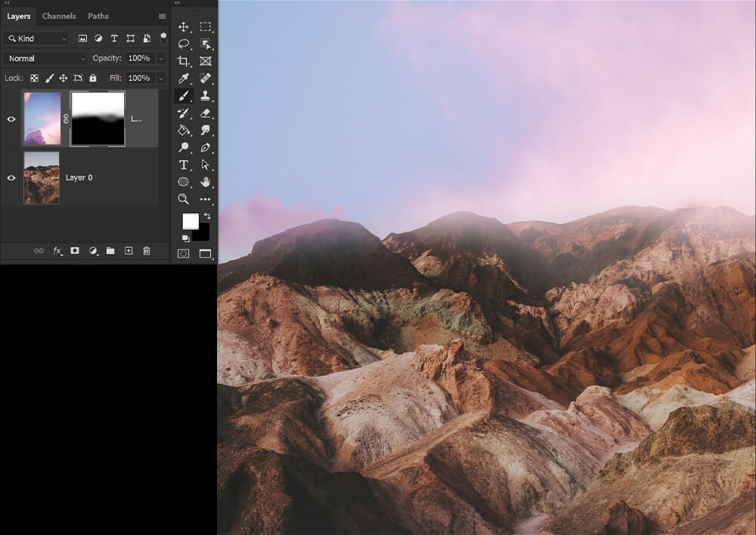Screen dimensions: 756x535
Task: Select the Lasso tool
Action: pyautogui.click(x=184, y=44)
